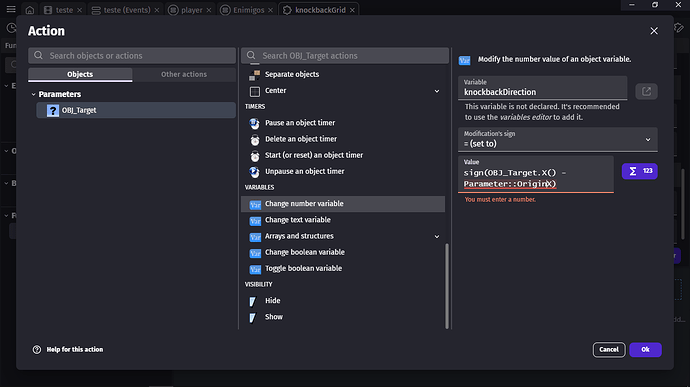Viewport: 690px width, 387px height.
Task: Click the help question mark icon
Action: (37, 350)
